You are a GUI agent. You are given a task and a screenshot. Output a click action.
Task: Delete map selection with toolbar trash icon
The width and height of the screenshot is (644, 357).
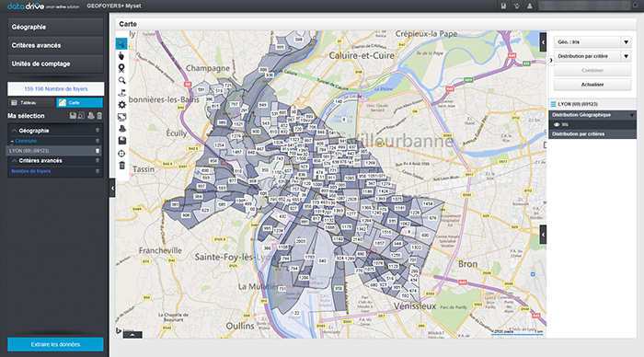(121, 166)
